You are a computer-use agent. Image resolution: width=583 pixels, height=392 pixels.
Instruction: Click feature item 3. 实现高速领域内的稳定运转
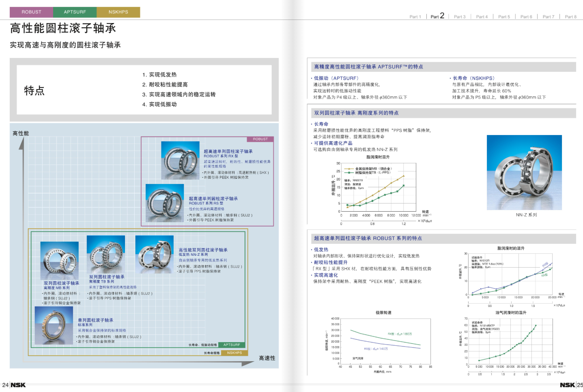[179, 94]
